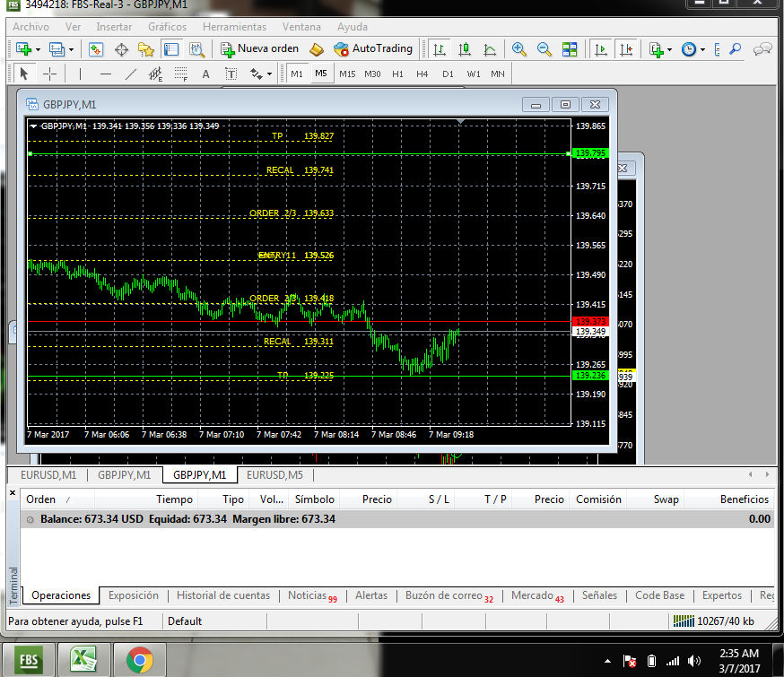Expand the Profiles dropdown arrow
The height and width of the screenshot is (677, 784).
tap(71, 49)
